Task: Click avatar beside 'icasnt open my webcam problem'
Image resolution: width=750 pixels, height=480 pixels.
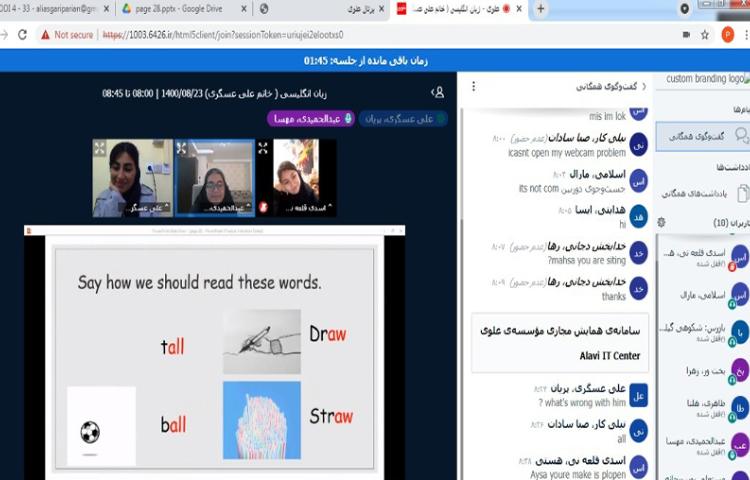Action: [639, 145]
